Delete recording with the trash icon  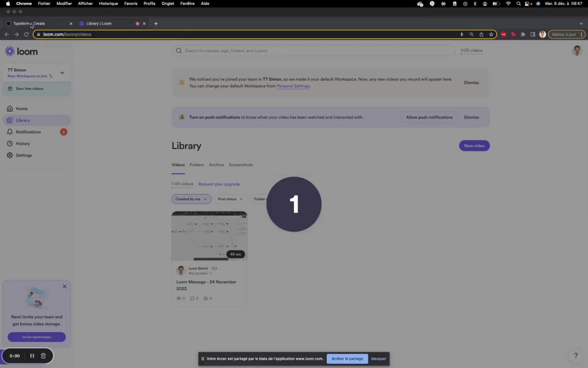click(43, 356)
